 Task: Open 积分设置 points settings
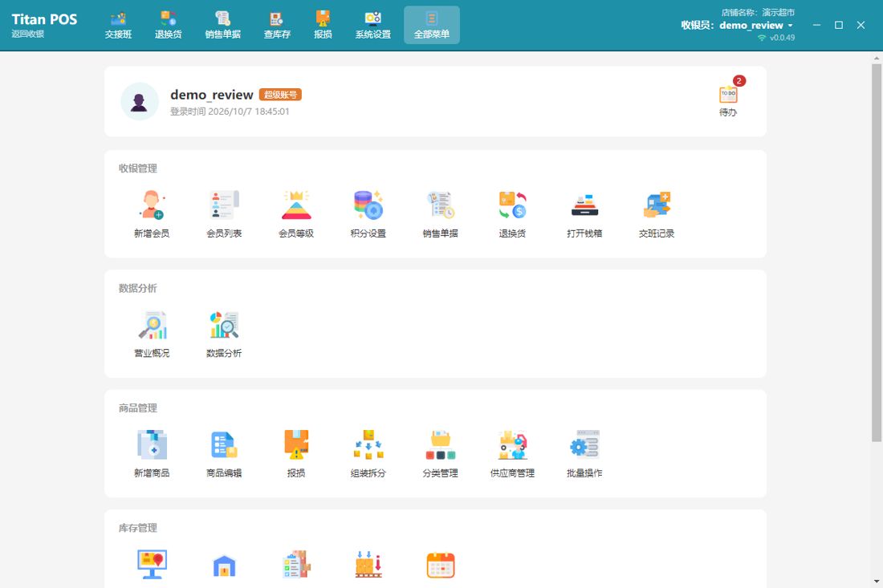click(368, 214)
